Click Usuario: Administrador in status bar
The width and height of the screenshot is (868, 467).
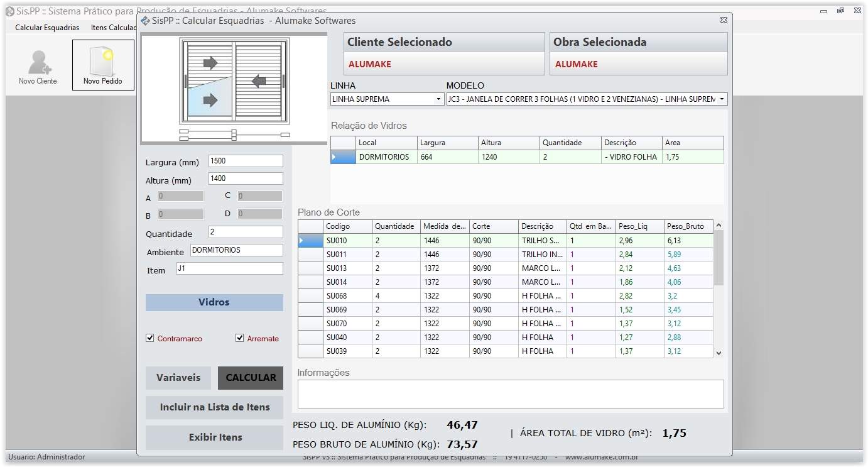(x=46, y=457)
